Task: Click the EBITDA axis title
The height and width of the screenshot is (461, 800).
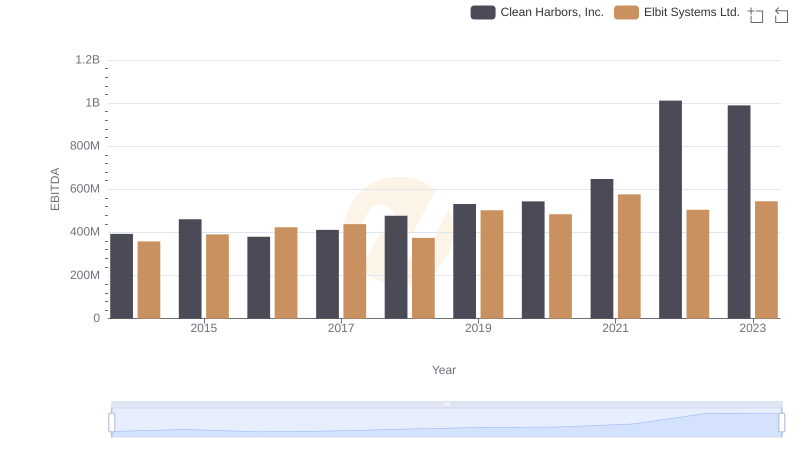Action: click(55, 189)
